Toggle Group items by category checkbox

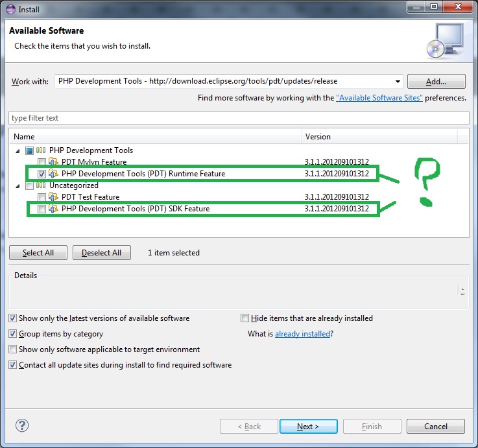tap(12, 334)
